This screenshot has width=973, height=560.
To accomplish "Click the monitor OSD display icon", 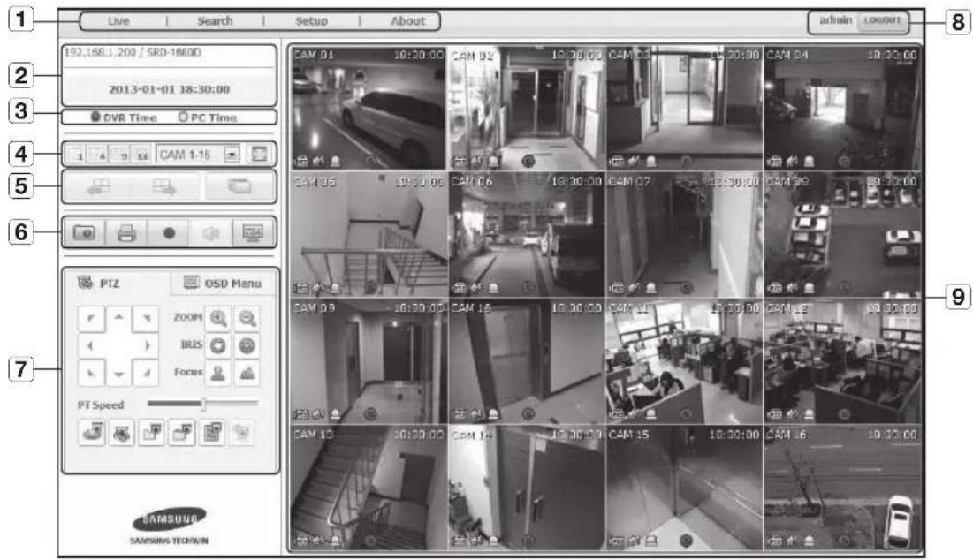I will (253, 233).
